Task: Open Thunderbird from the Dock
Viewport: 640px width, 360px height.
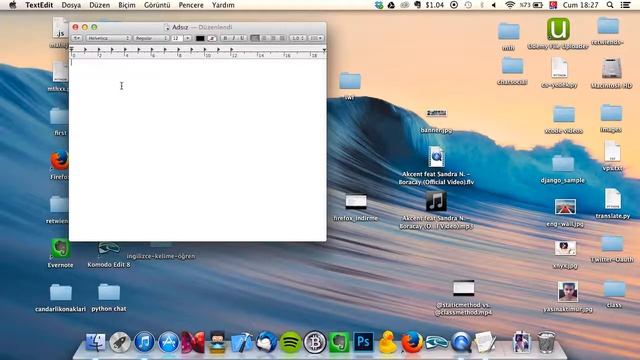Action: point(266,342)
